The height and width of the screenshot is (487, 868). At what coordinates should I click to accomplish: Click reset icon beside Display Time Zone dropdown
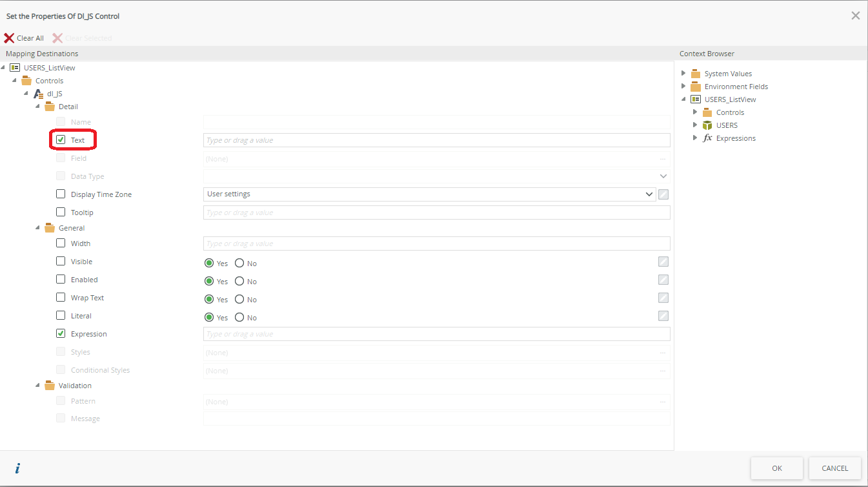coord(663,194)
